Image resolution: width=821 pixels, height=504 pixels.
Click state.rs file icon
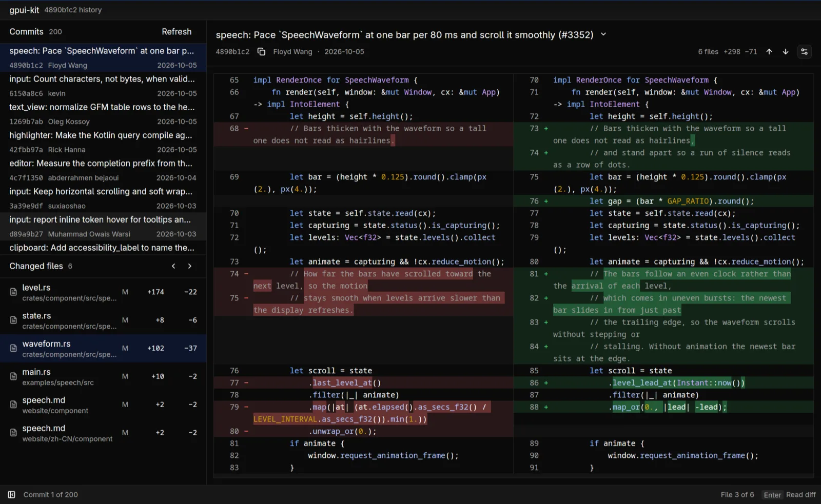point(13,320)
